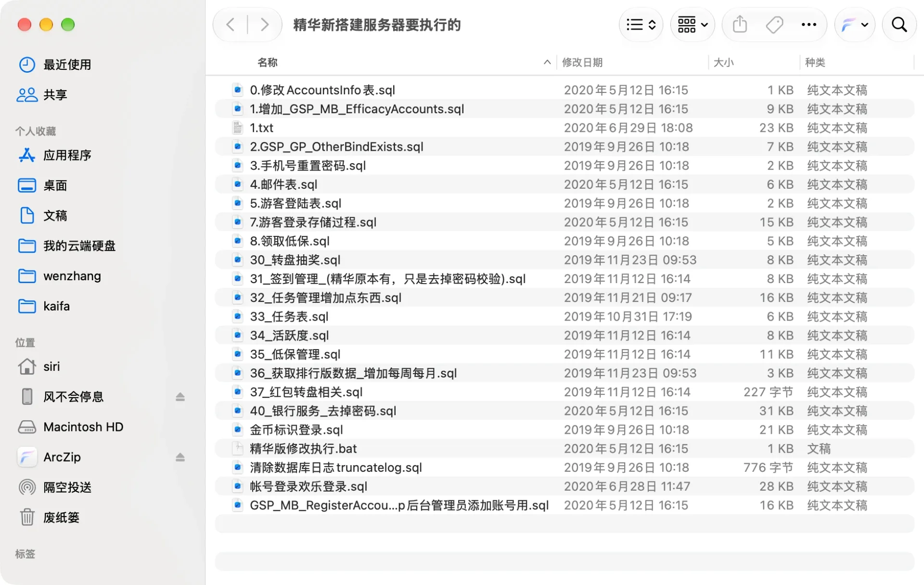Click the search magnifier icon

[899, 25]
